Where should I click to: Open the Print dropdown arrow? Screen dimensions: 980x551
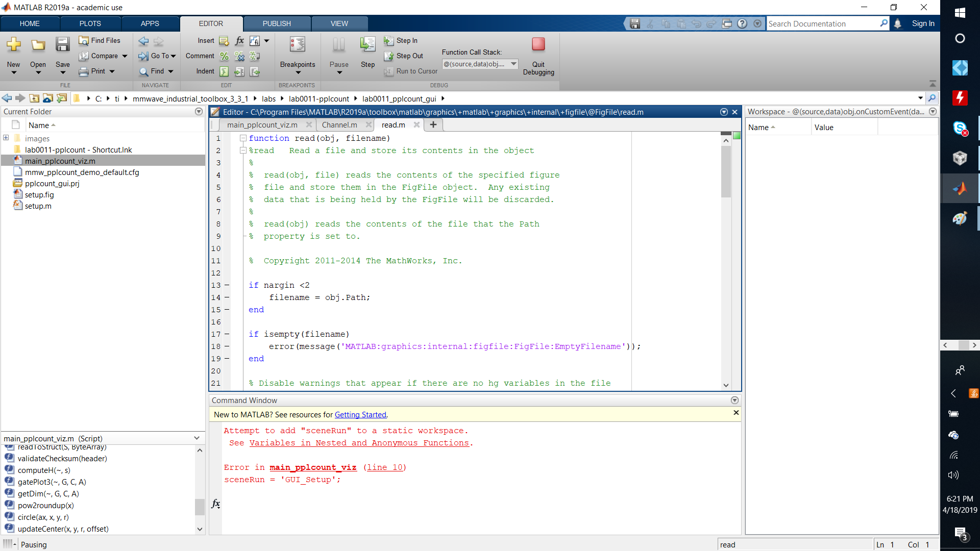112,71
